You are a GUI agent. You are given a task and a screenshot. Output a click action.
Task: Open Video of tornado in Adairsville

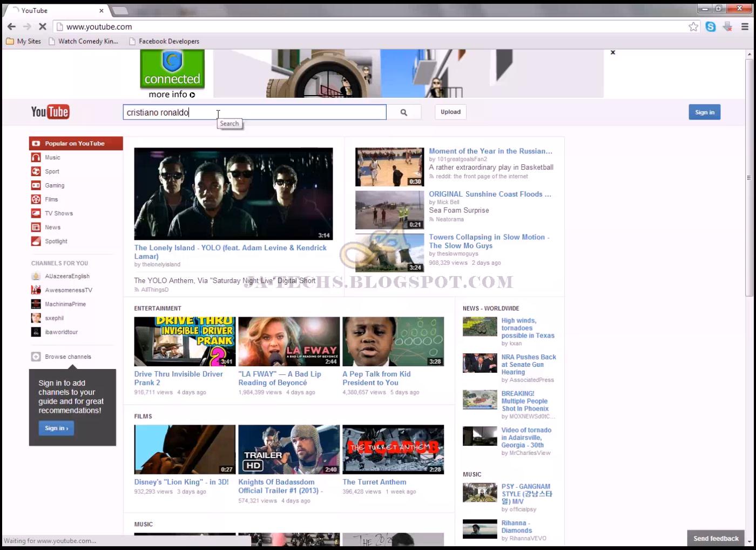(x=526, y=438)
